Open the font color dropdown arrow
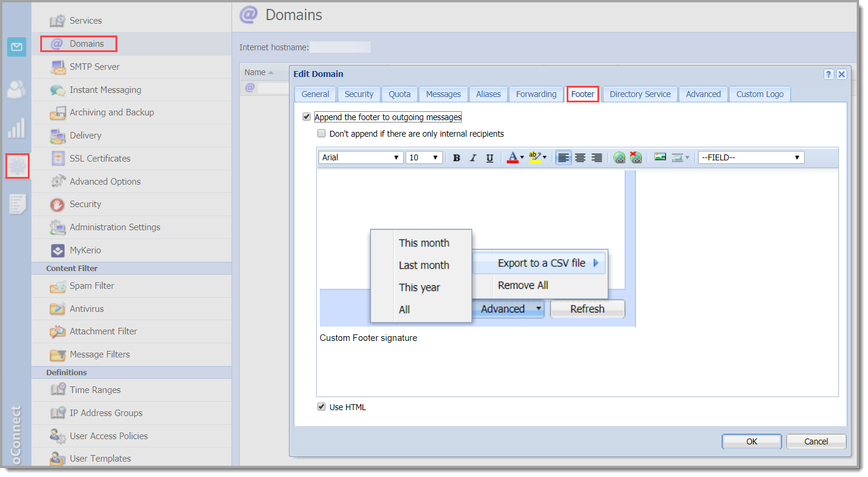 (x=522, y=158)
